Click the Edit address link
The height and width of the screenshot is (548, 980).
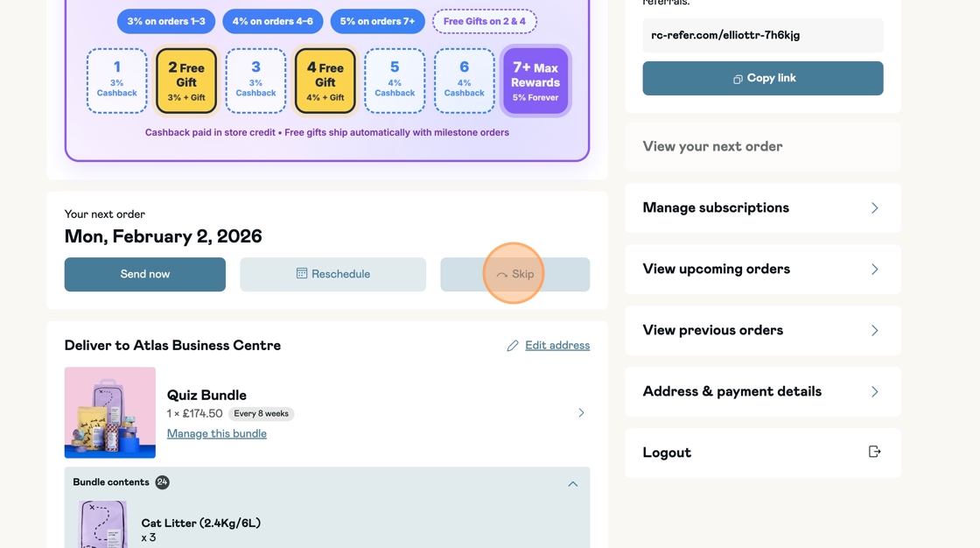(x=557, y=346)
